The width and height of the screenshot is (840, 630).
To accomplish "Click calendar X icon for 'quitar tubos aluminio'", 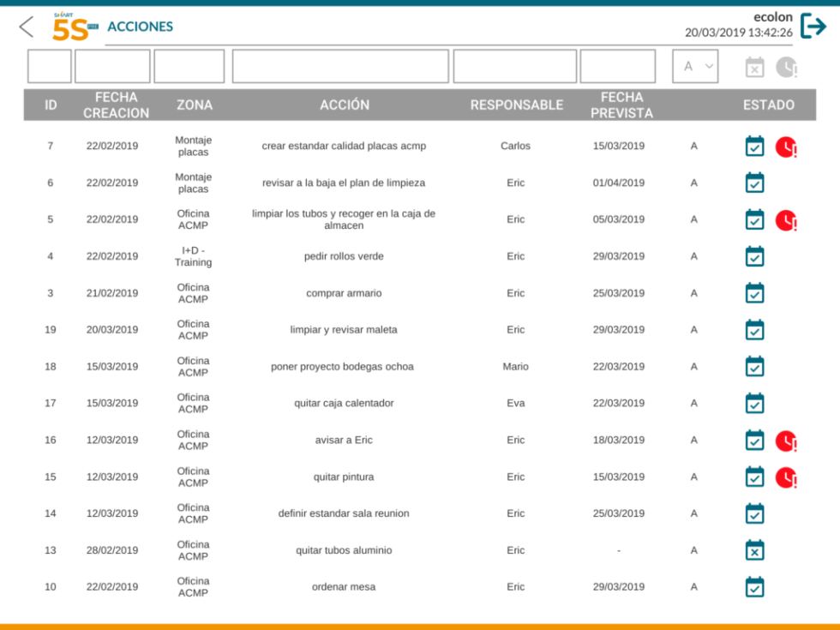I will (754, 550).
